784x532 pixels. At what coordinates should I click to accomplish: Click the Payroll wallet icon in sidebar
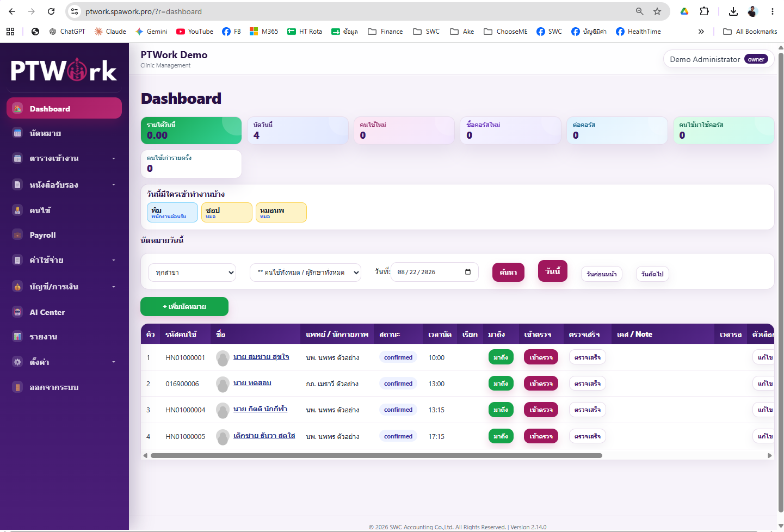[17, 234]
